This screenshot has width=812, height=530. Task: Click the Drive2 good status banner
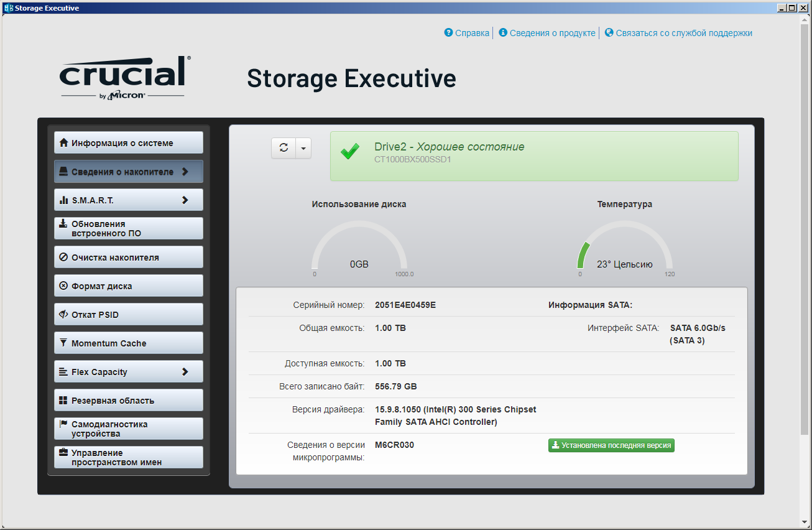(534, 156)
